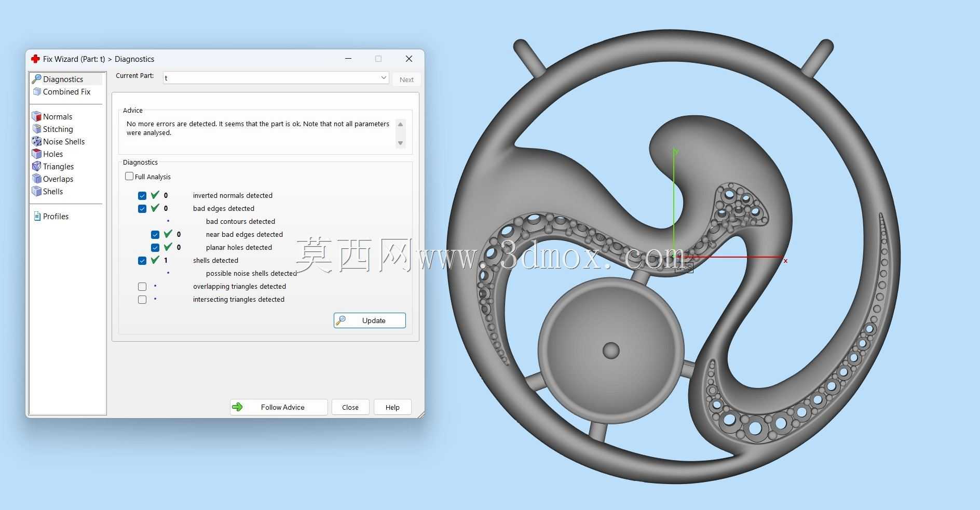Enable overlapping triangles detected checkbox
The height and width of the screenshot is (510, 980).
(142, 287)
